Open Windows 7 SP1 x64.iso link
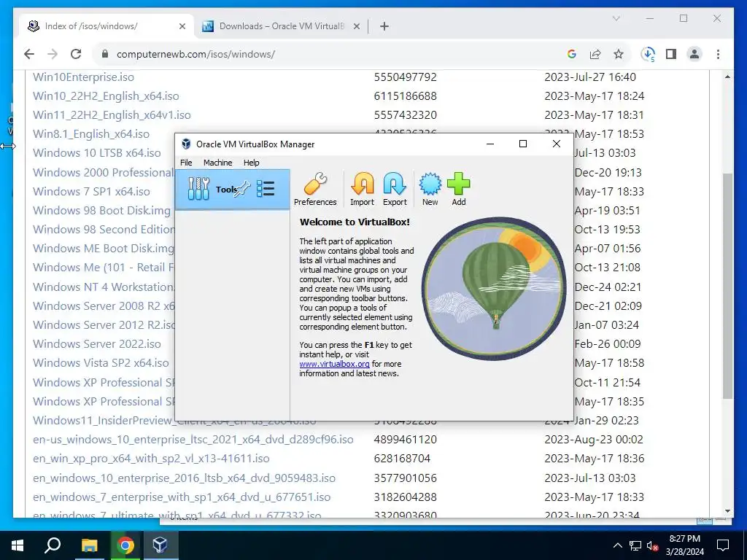 tap(91, 192)
